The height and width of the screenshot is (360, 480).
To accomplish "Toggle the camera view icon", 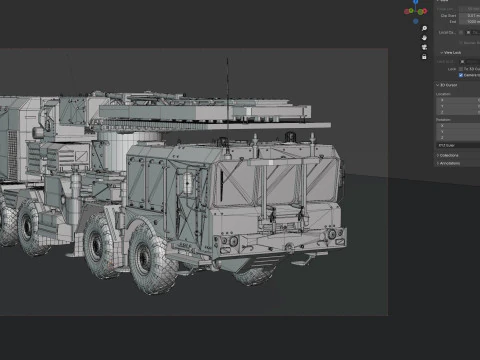I will click(424, 47).
